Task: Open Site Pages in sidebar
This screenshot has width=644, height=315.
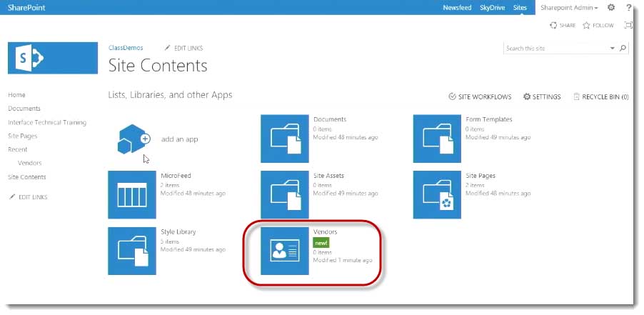Action: click(23, 136)
